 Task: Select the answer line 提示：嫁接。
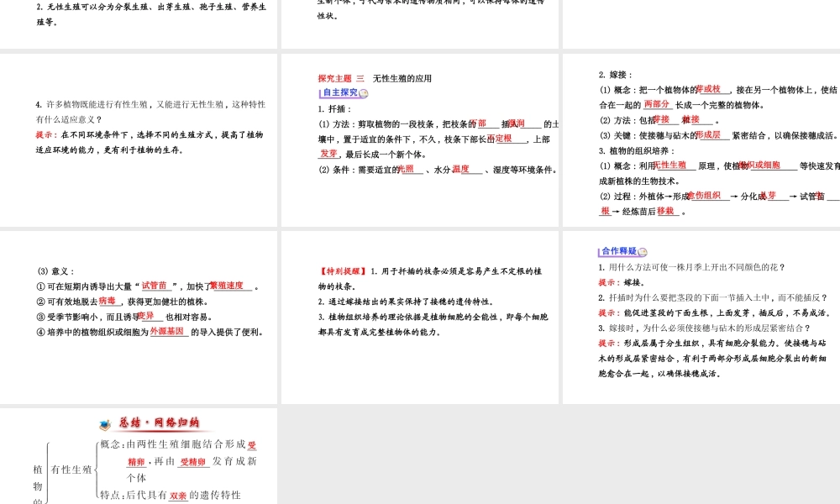pyautogui.click(x=622, y=282)
